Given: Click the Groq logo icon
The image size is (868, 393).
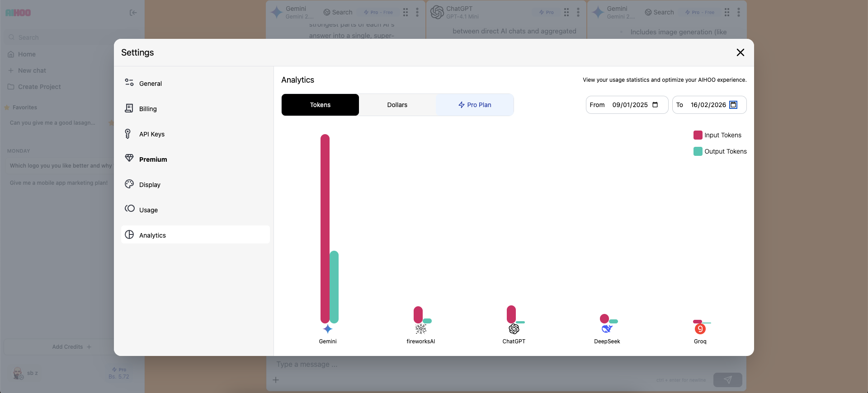Looking at the screenshot, I should [x=700, y=329].
